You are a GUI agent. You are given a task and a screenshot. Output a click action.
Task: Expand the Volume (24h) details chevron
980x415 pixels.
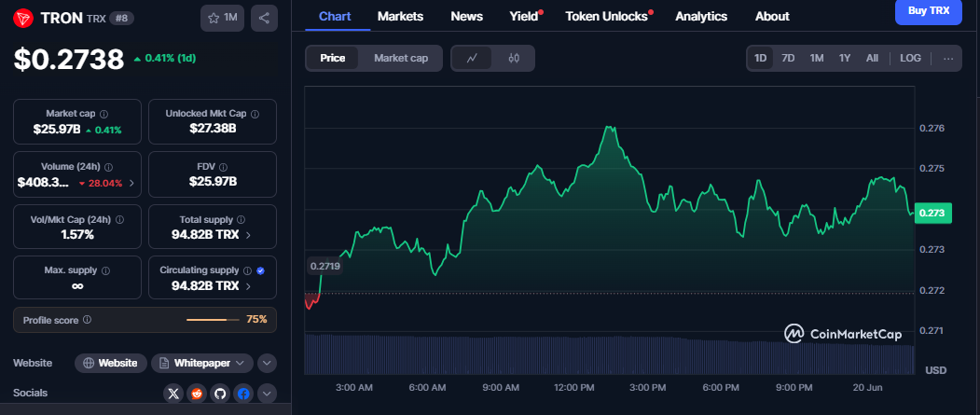131,183
